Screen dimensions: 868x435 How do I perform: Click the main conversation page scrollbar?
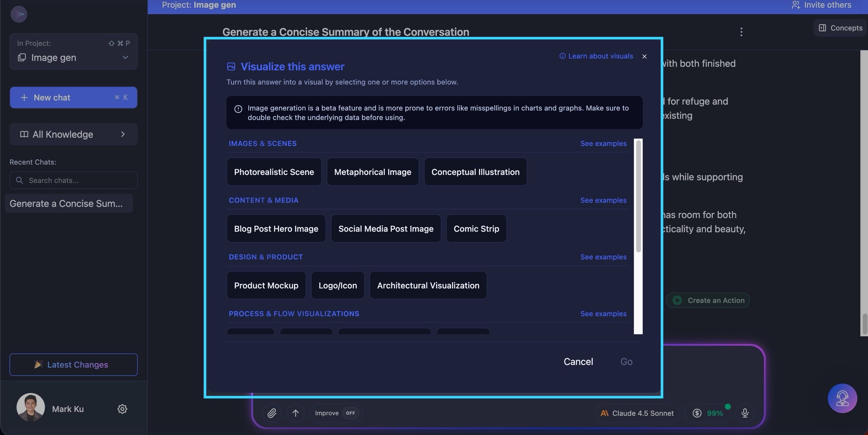click(x=864, y=324)
